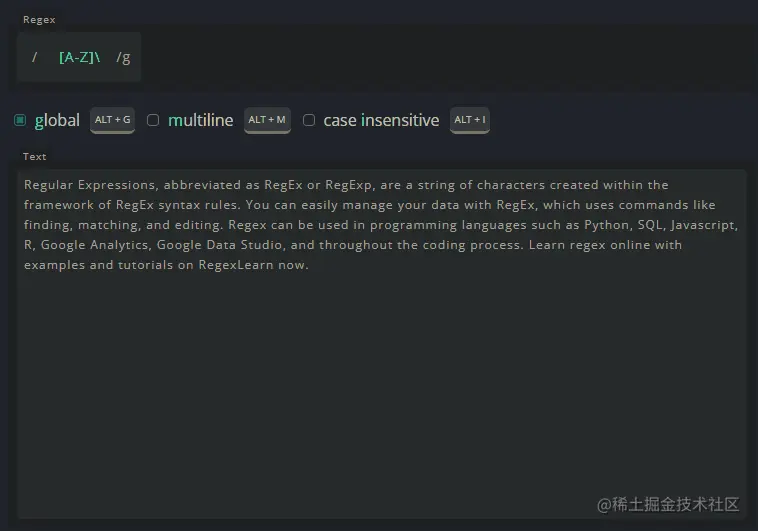The height and width of the screenshot is (531, 758).
Task: Click the word 'Javascript' in the text
Action: pyautogui.click(x=702, y=225)
